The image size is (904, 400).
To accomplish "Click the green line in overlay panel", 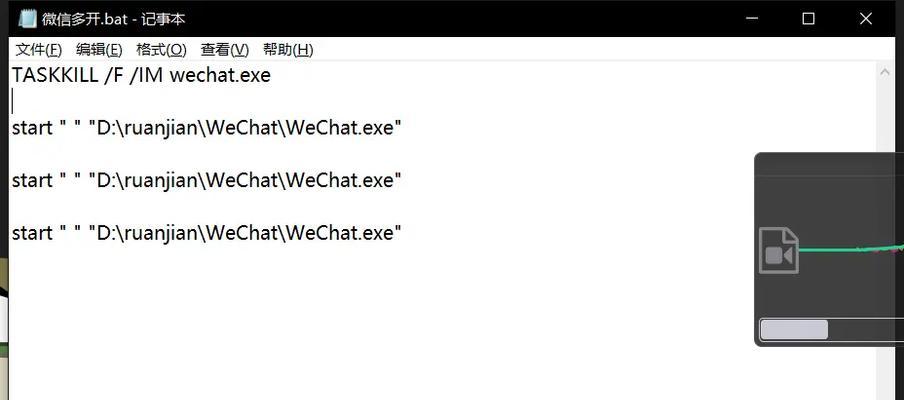I will pos(852,249).
